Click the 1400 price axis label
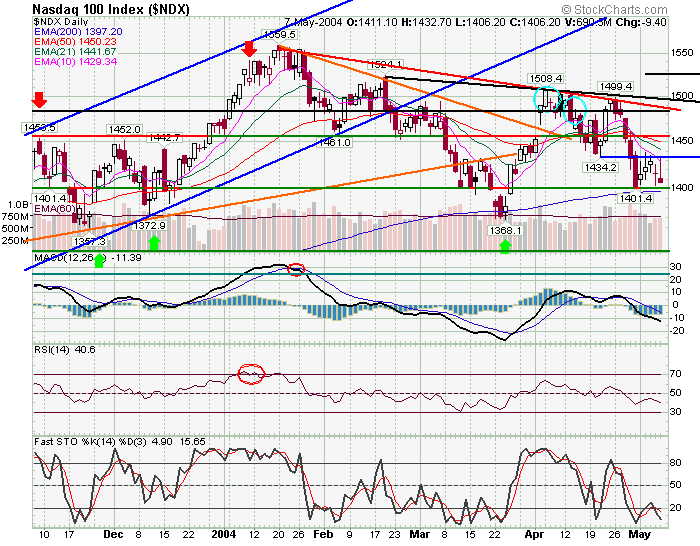This screenshot has width=700, height=546. [x=682, y=188]
